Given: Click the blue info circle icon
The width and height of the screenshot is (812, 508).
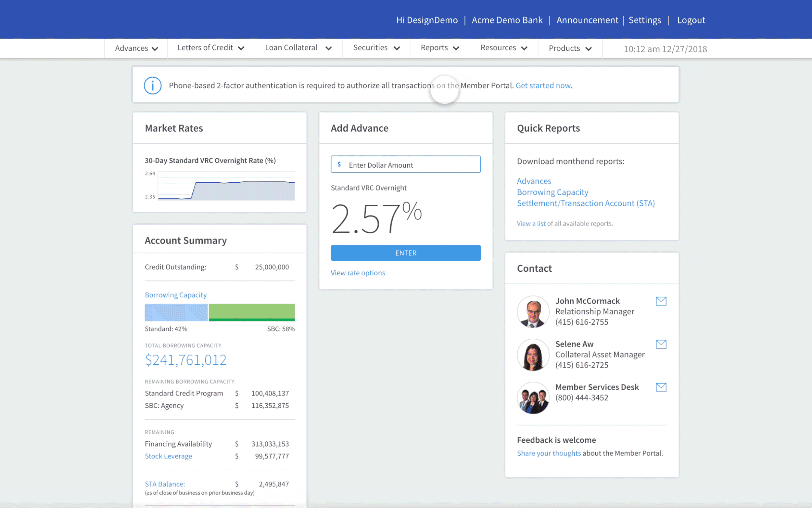Looking at the screenshot, I should [x=152, y=85].
